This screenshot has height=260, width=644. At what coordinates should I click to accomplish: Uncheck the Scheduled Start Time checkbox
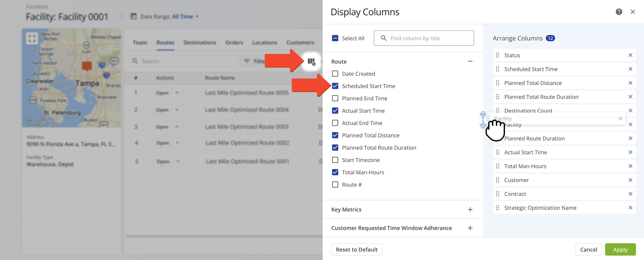tap(335, 86)
